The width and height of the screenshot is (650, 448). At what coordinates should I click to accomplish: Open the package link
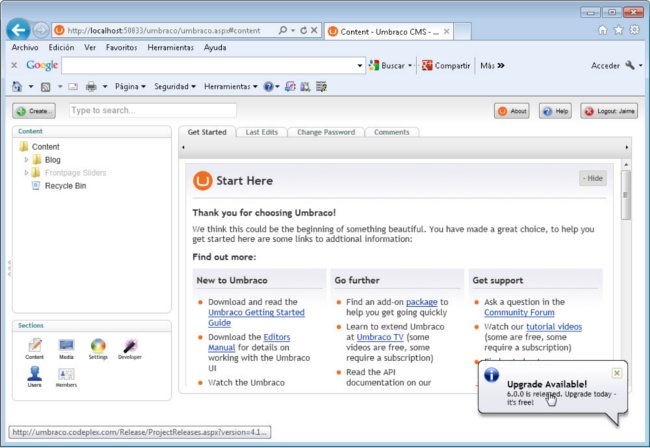(422, 302)
